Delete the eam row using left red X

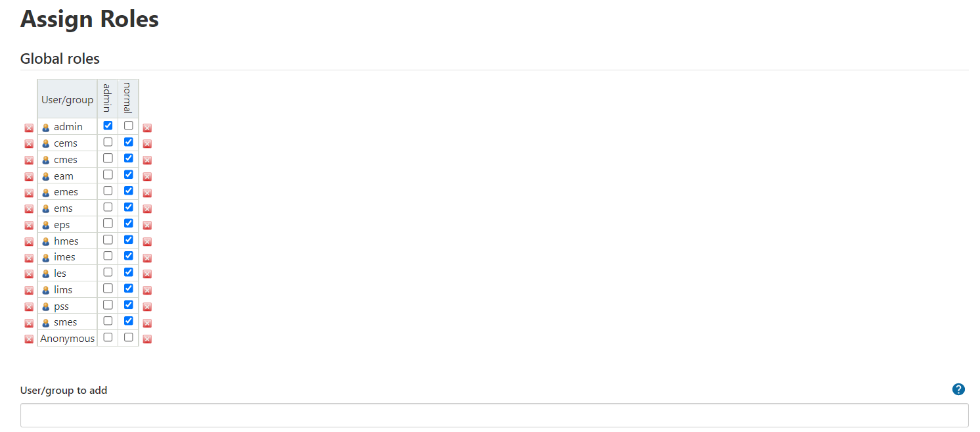(29, 177)
